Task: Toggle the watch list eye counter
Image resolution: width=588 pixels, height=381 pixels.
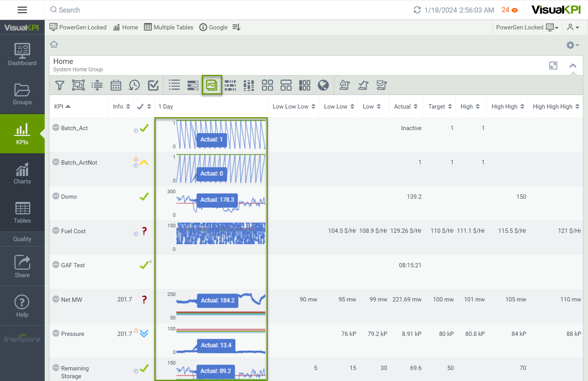Action: tap(510, 10)
